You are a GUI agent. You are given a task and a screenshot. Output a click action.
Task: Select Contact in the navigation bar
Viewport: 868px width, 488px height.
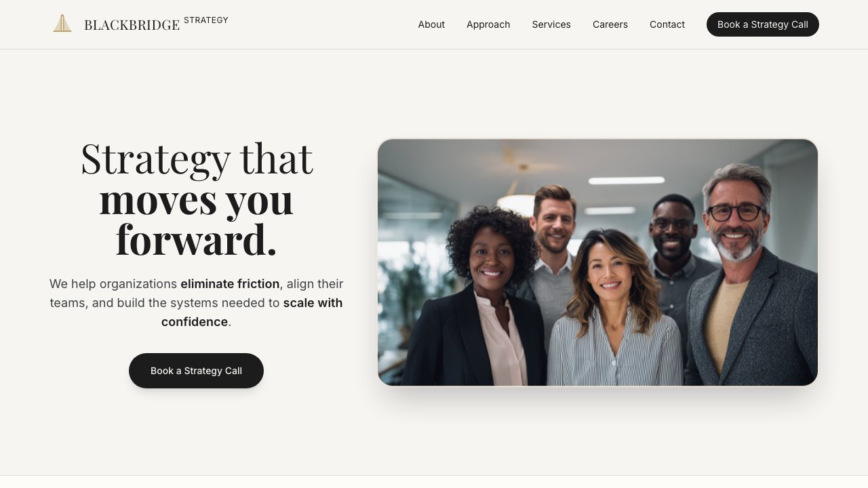click(667, 24)
